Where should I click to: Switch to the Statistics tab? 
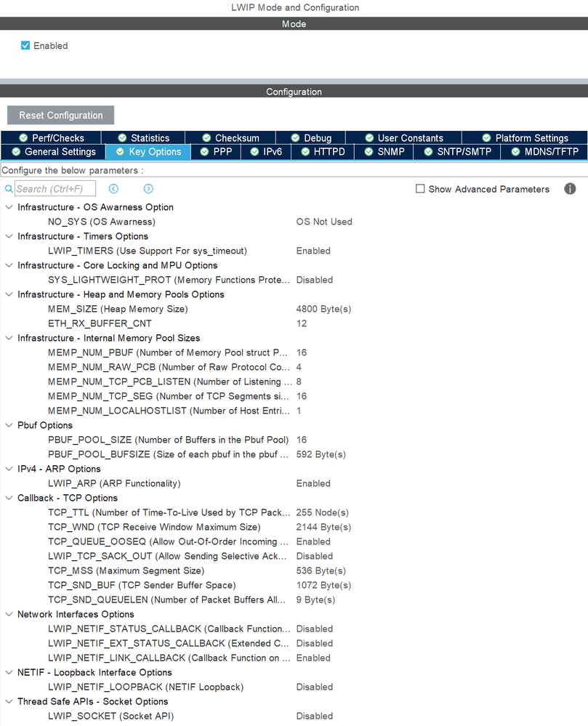(x=143, y=138)
